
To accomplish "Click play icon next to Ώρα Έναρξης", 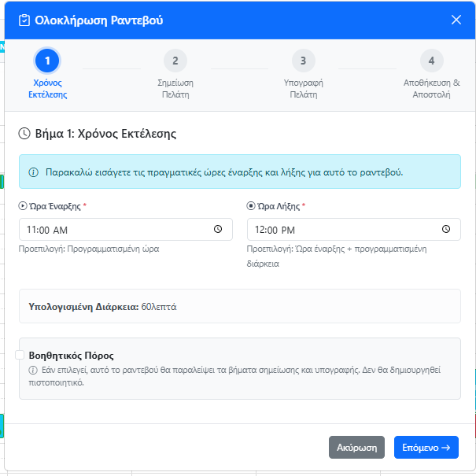I will pyautogui.click(x=22, y=206).
